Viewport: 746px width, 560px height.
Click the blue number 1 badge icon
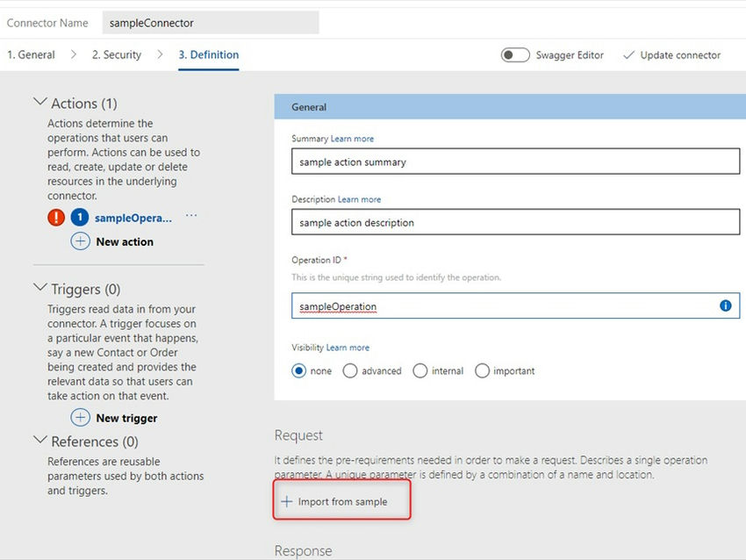(80, 218)
